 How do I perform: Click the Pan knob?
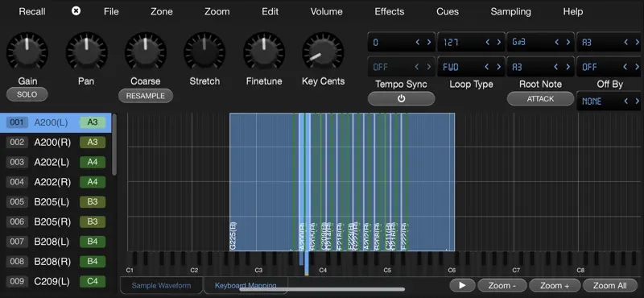point(86,53)
